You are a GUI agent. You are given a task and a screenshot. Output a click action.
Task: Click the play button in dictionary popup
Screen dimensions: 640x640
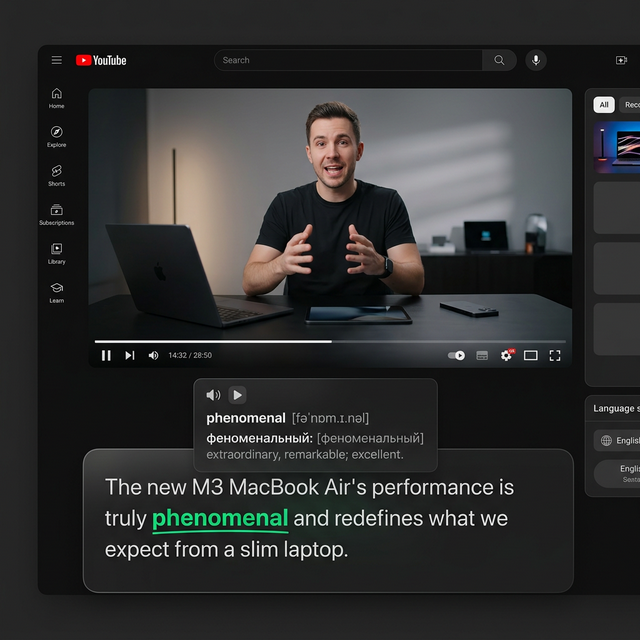pyautogui.click(x=237, y=395)
